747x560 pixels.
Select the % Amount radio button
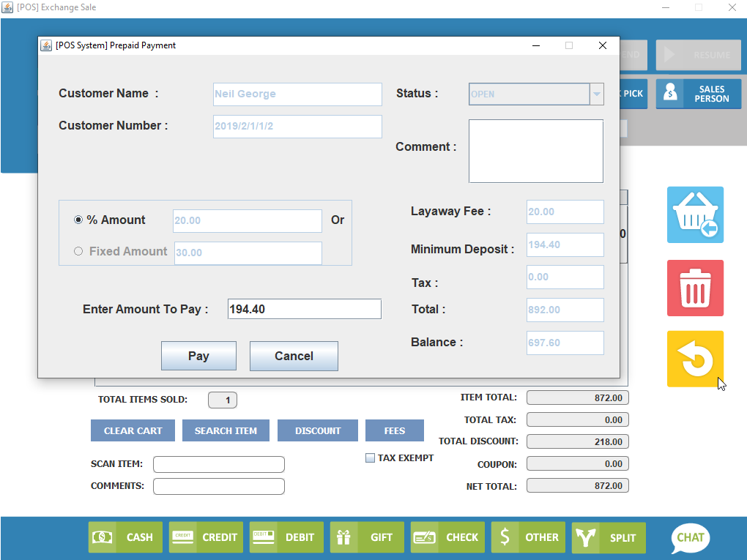tap(78, 220)
